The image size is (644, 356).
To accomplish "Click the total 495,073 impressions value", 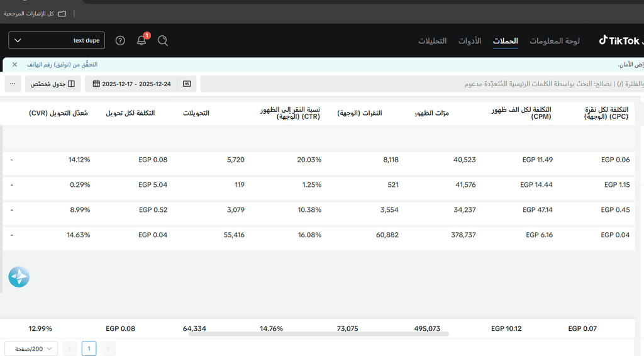I will point(427,328).
